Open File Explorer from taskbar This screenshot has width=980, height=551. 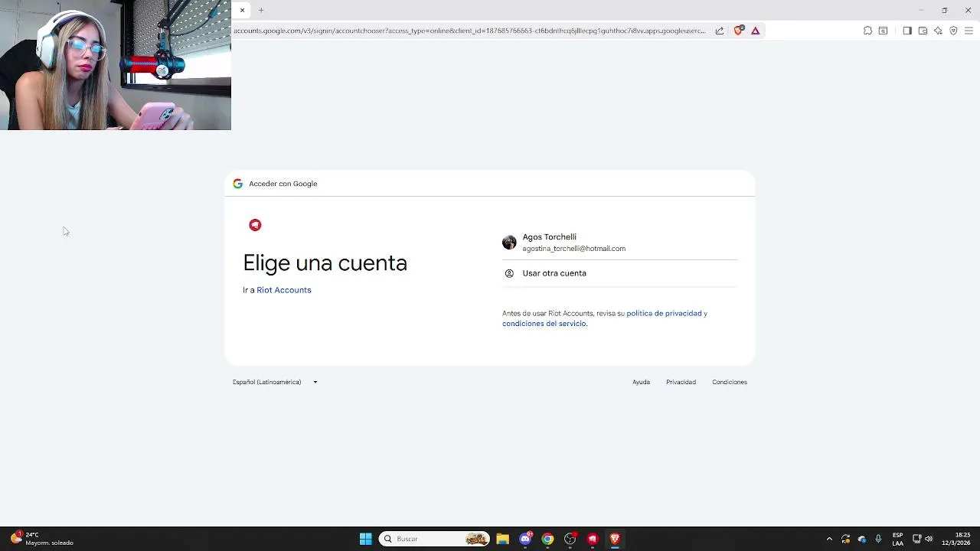click(x=502, y=539)
